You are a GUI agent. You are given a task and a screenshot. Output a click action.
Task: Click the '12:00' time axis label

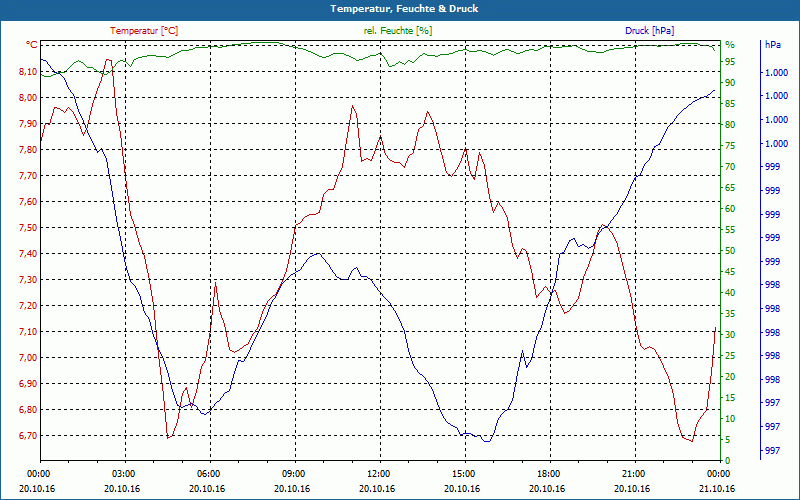(380, 473)
